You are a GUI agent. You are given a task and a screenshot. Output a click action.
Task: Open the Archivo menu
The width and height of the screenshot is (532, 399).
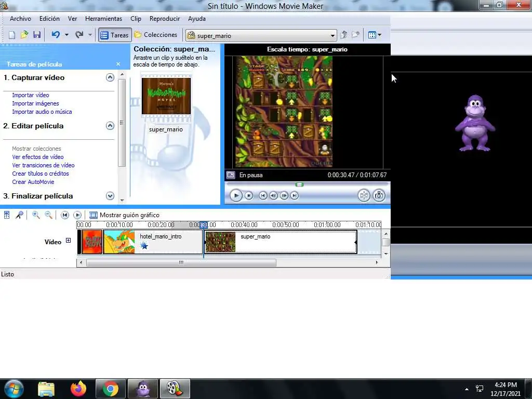pyautogui.click(x=20, y=19)
